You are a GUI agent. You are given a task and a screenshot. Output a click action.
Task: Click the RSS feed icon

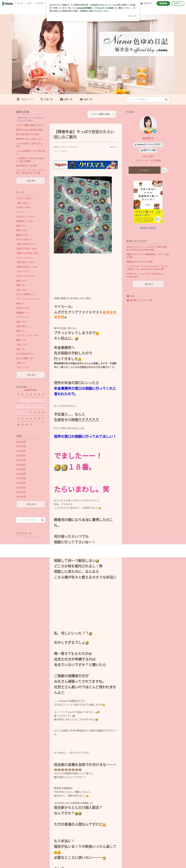pos(128,296)
